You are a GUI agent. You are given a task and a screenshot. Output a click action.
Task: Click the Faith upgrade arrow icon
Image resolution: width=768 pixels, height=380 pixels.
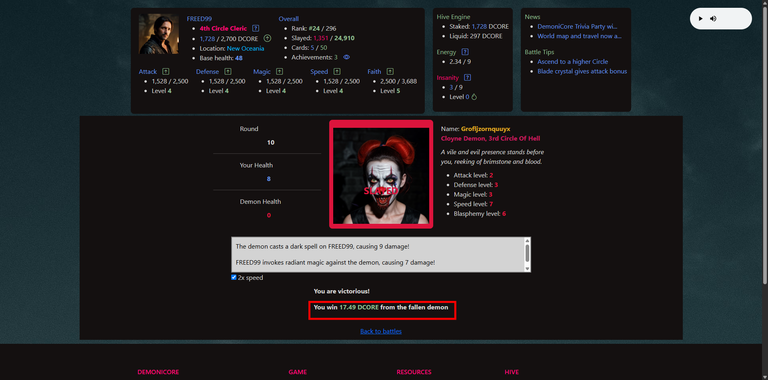point(390,71)
